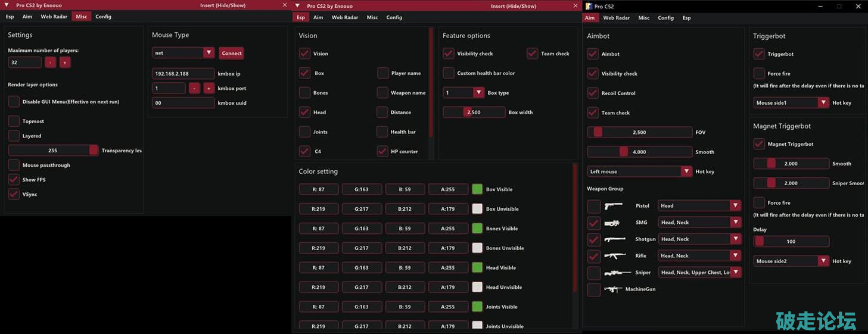The image size is (868, 334).
Task: Open the Esp tab in the Aimbot window
Action: click(x=686, y=18)
